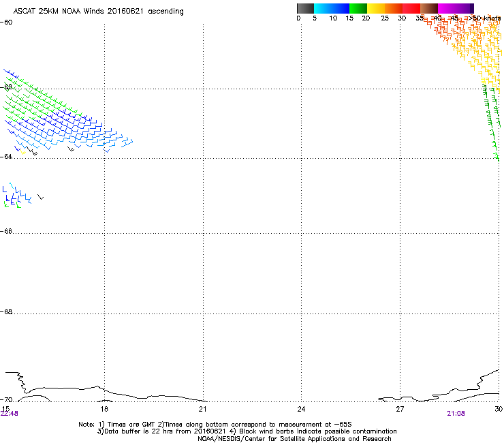Select the green 15-20 knots color band
The image size is (504, 443).
tap(358, 8)
